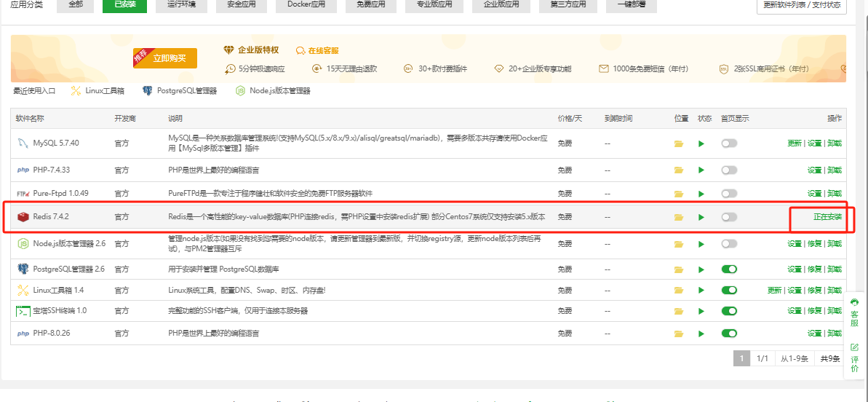Enable homepage display for Redis 7.4.2

coord(729,216)
